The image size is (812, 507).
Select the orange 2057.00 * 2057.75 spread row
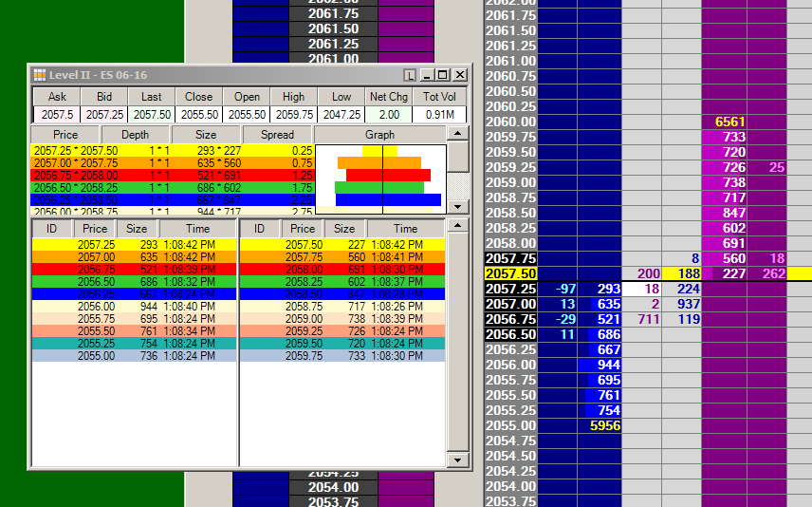pos(173,163)
